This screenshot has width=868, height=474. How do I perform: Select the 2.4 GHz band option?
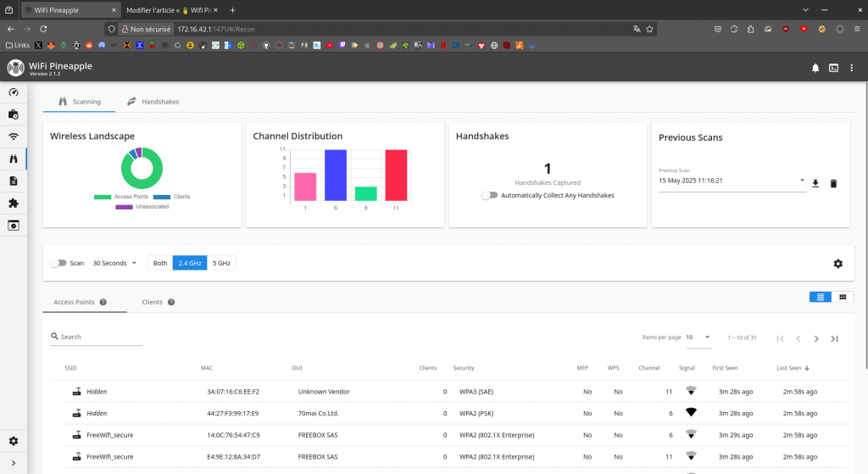coord(190,263)
